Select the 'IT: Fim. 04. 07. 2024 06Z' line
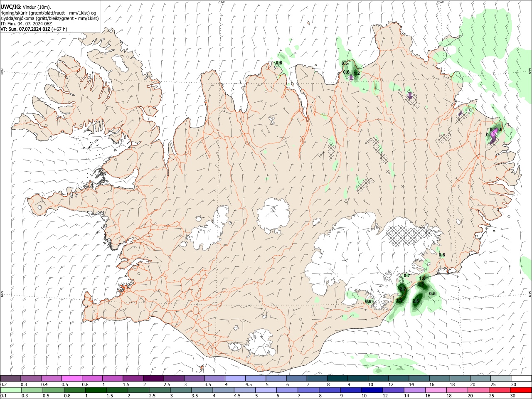532x399 pixels. [x=26, y=24]
